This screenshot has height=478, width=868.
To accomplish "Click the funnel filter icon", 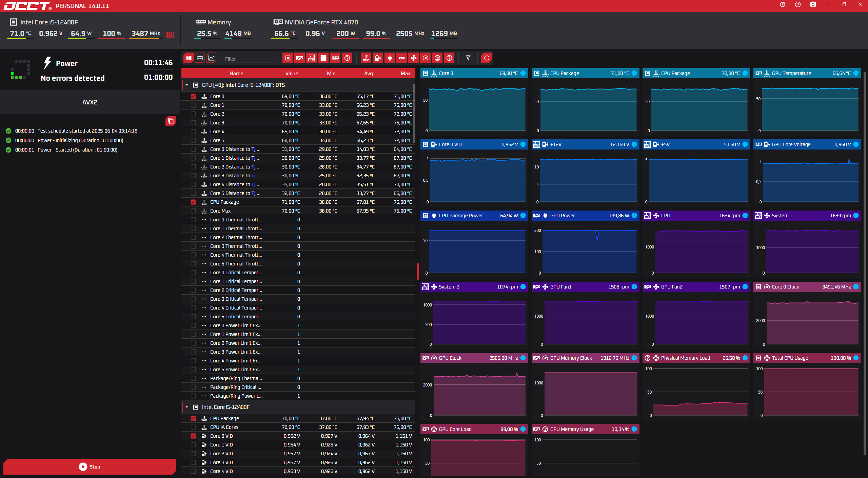I will (x=468, y=58).
